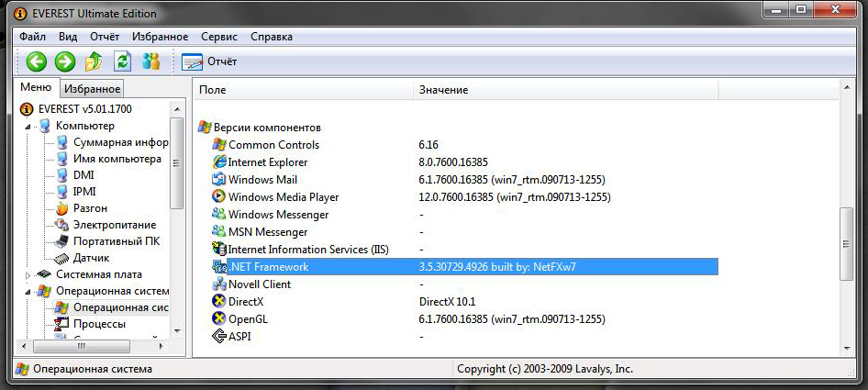Click the laptop icon beside Портативный ПК
The width and height of the screenshot is (868, 390).
[x=61, y=241]
